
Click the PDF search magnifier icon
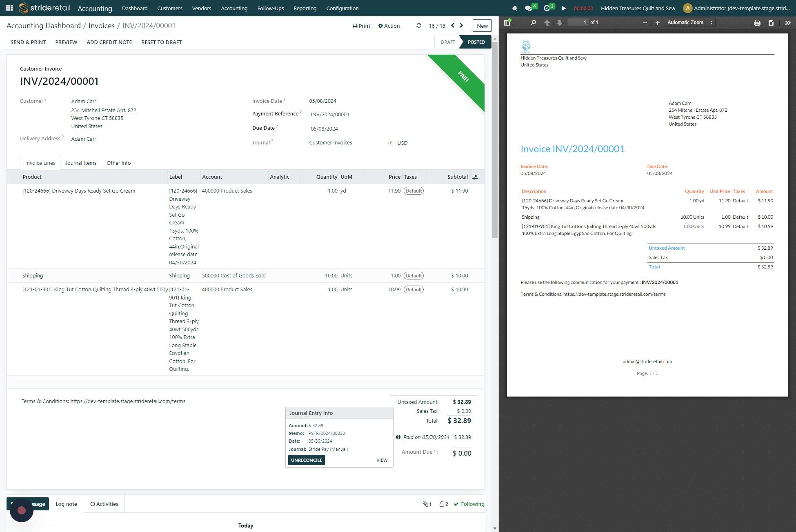point(533,22)
